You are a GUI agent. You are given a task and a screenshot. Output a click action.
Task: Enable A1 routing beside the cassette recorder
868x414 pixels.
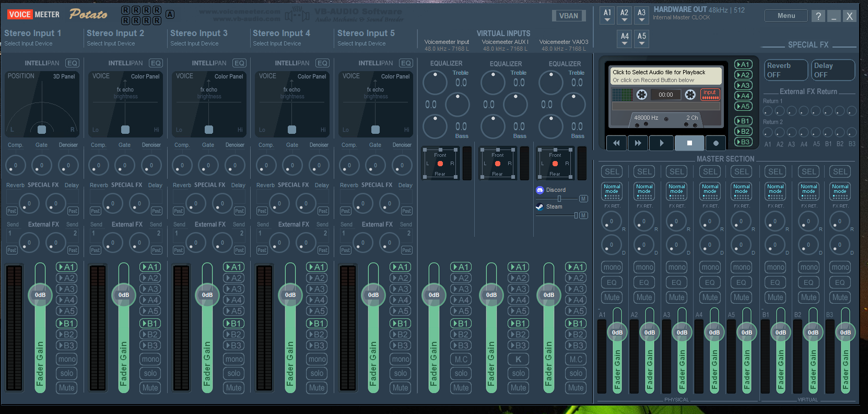pos(743,64)
